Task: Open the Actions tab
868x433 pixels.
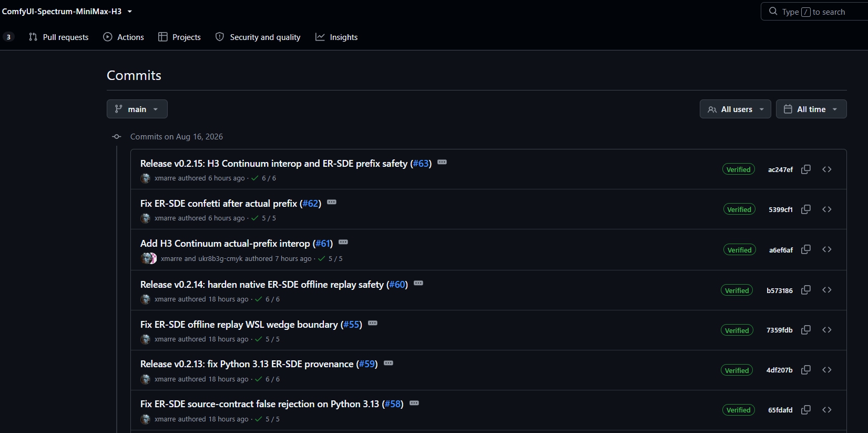Action: (124, 37)
